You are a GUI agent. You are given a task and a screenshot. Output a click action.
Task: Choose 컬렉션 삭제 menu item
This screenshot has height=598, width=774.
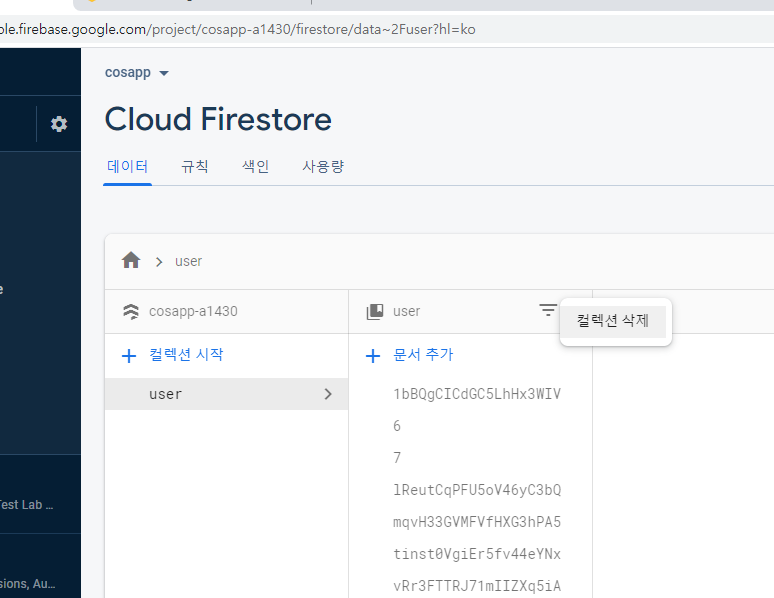[613, 321]
